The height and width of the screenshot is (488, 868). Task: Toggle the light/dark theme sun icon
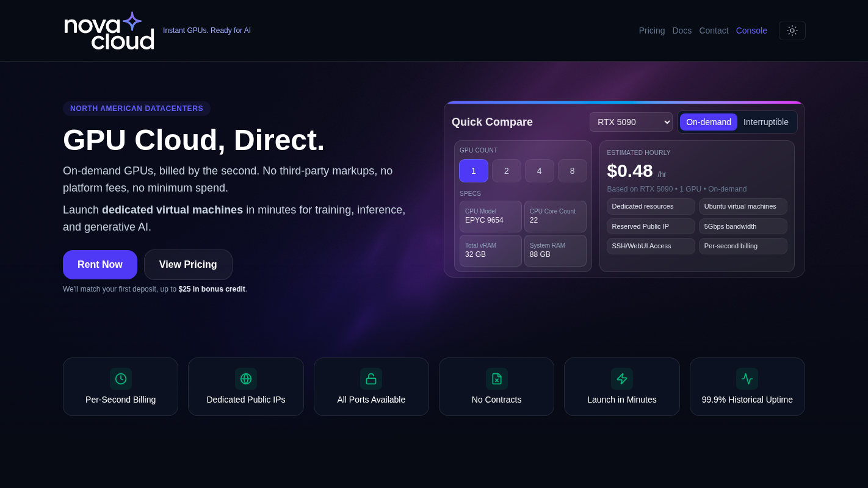click(x=792, y=30)
